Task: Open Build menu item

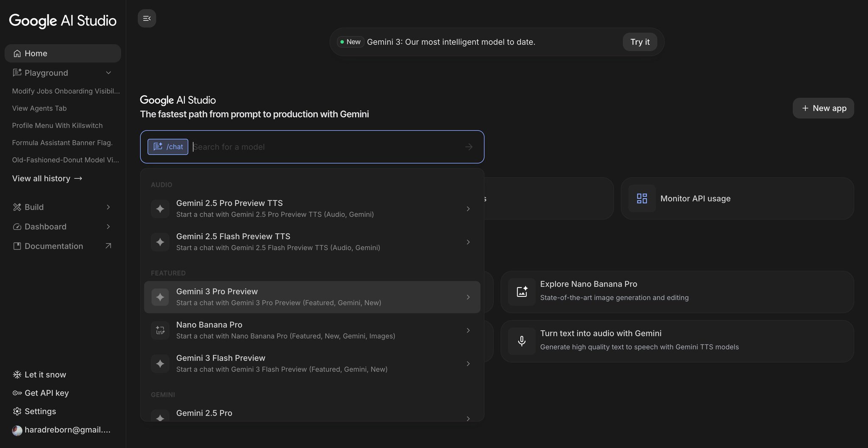Action: coord(63,207)
